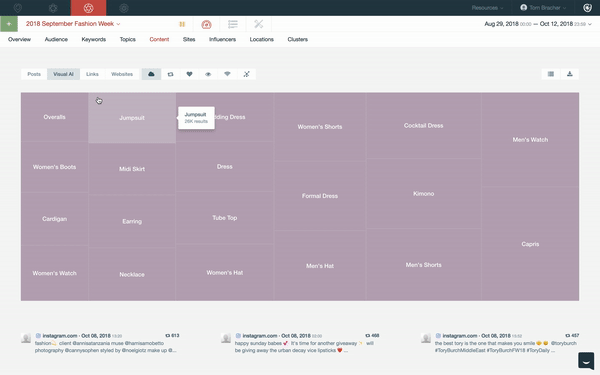Click the retweet sort icon
This screenshot has width=600, height=375.
(170, 74)
